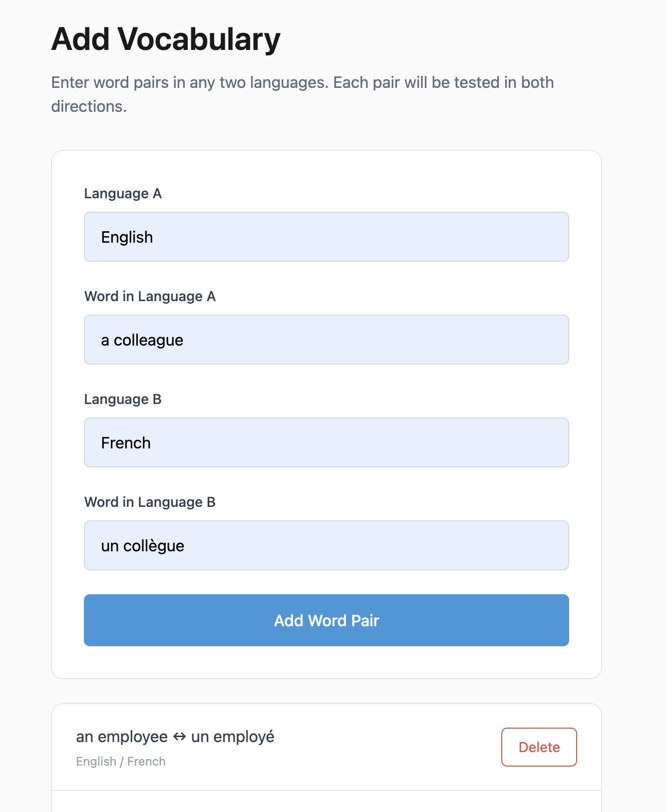Select the Language B field containing French

coord(326,442)
